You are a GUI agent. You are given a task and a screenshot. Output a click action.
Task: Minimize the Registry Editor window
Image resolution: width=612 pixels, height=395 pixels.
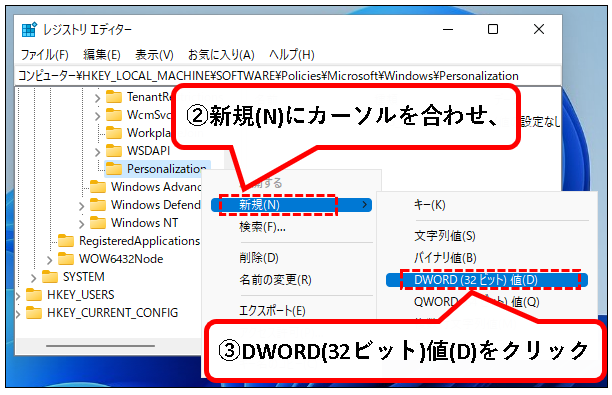(x=448, y=30)
